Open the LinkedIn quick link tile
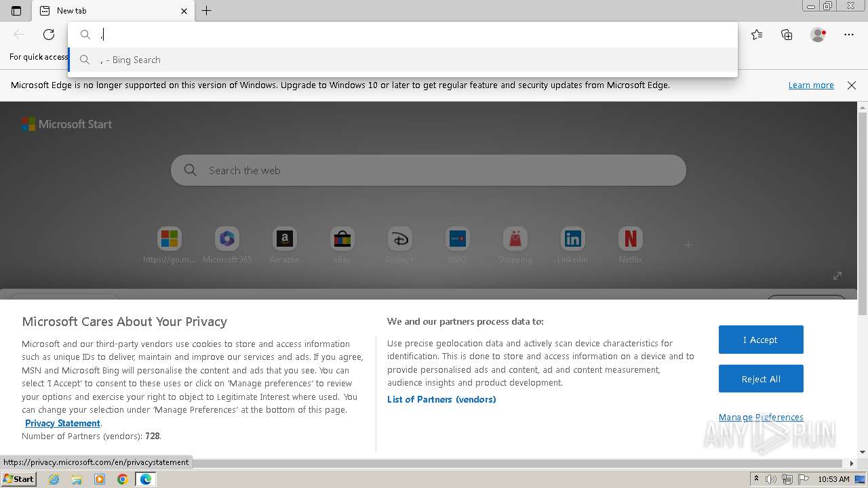This screenshot has width=868, height=488. pos(572,245)
